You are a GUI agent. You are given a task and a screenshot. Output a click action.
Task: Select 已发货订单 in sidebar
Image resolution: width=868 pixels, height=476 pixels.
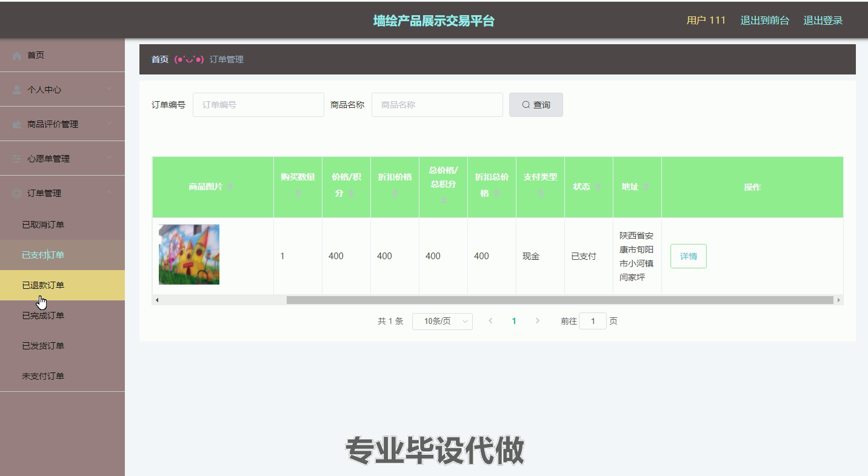62,346
